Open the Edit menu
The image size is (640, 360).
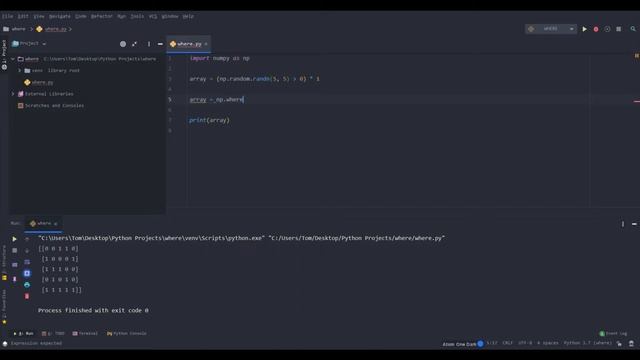click(23, 16)
